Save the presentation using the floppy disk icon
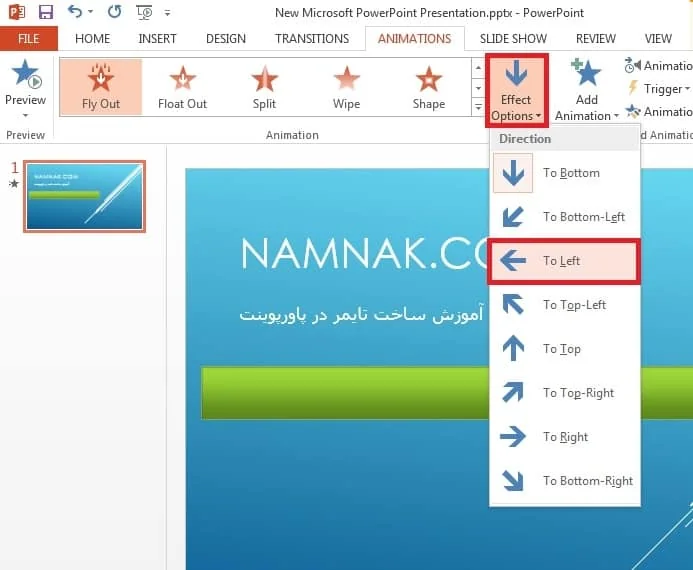Image resolution: width=693 pixels, height=570 pixels. (x=46, y=12)
